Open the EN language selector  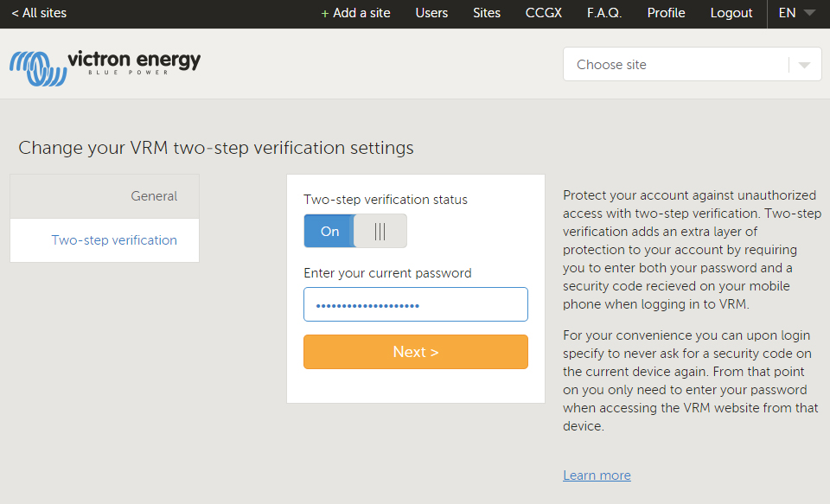(787, 13)
